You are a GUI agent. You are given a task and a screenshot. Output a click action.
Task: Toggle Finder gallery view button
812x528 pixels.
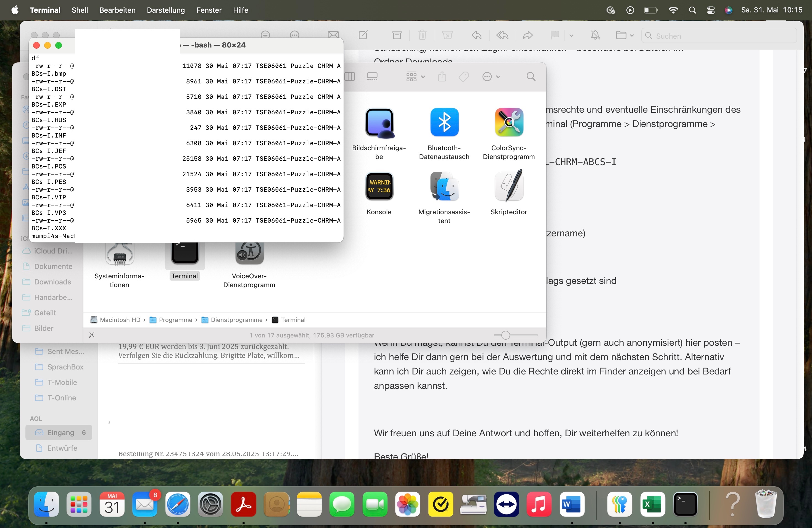(372, 76)
